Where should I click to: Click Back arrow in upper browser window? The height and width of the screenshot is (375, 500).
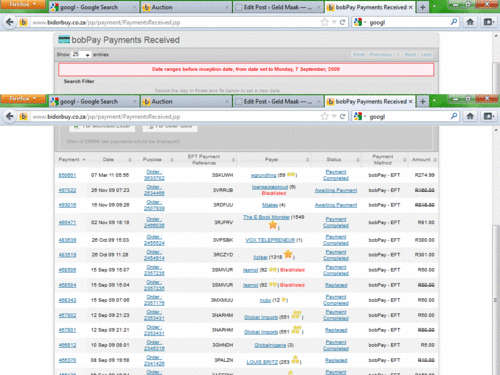tap(10, 22)
